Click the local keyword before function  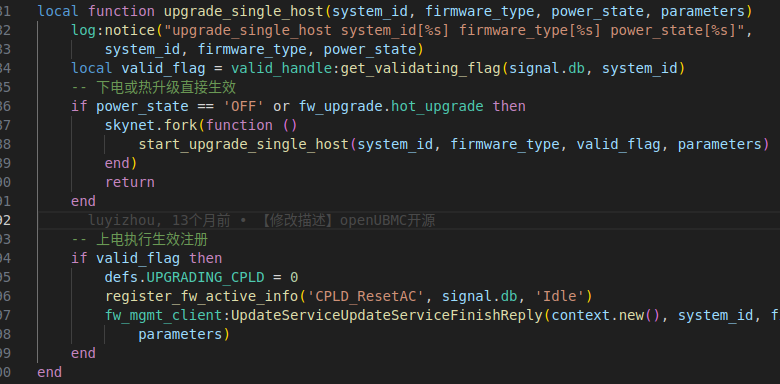tap(58, 11)
